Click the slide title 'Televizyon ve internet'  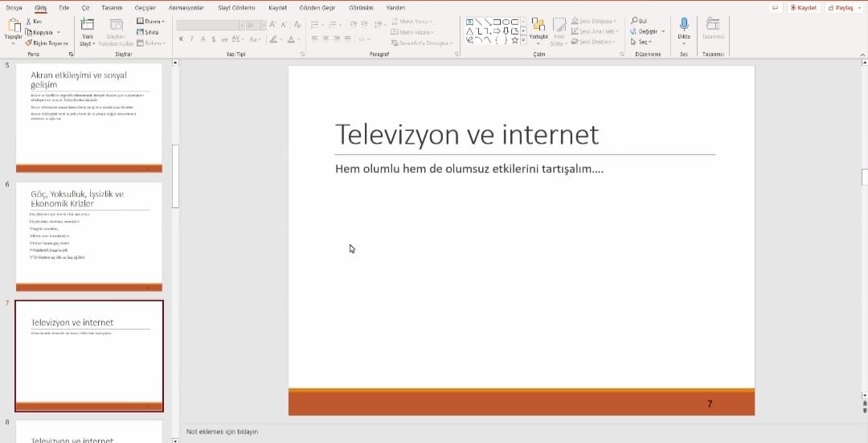click(467, 134)
